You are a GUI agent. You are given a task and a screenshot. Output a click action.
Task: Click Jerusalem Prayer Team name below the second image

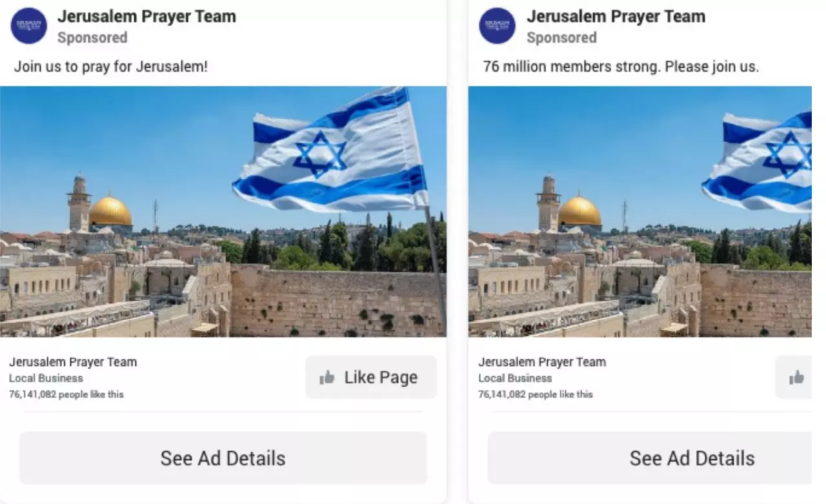click(542, 362)
